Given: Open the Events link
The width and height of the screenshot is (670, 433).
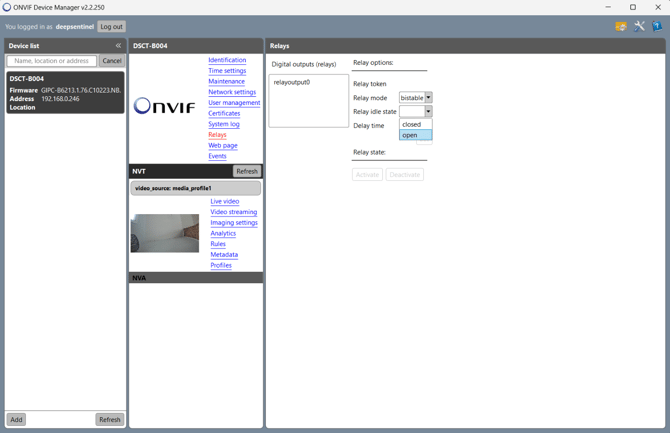Looking at the screenshot, I should click(x=217, y=156).
